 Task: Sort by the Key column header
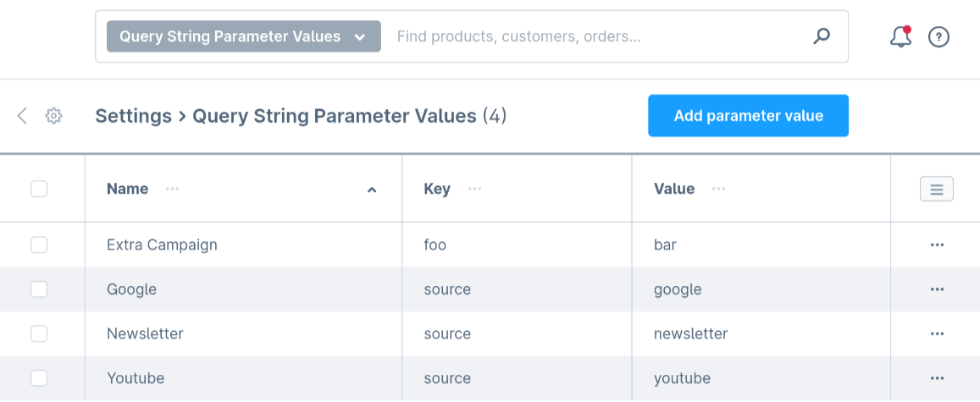(437, 189)
